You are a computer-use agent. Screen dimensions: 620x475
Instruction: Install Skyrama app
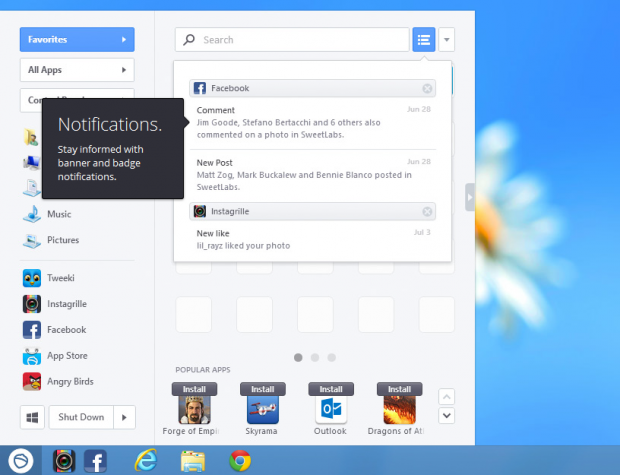click(x=263, y=389)
